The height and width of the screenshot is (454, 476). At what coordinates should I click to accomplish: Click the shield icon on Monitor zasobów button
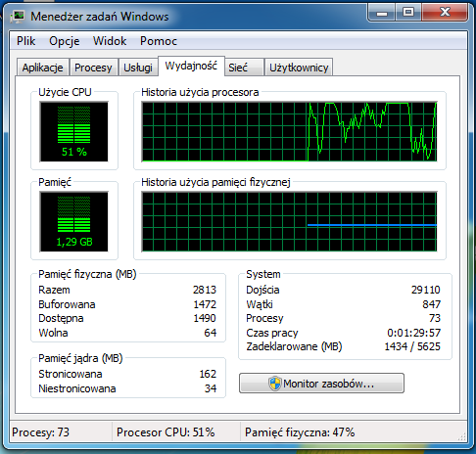[x=275, y=384]
